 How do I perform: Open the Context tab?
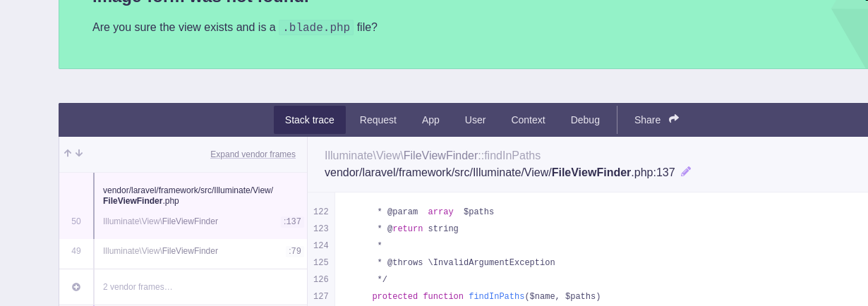[x=528, y=120]
